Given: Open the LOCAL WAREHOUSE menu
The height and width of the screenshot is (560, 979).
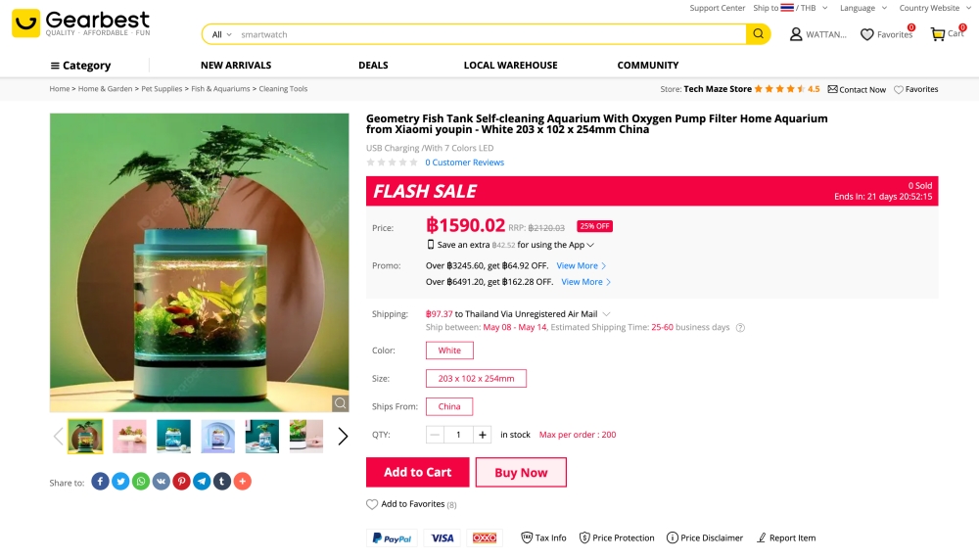Looking at the screenshot, I should tap(510, 66).
